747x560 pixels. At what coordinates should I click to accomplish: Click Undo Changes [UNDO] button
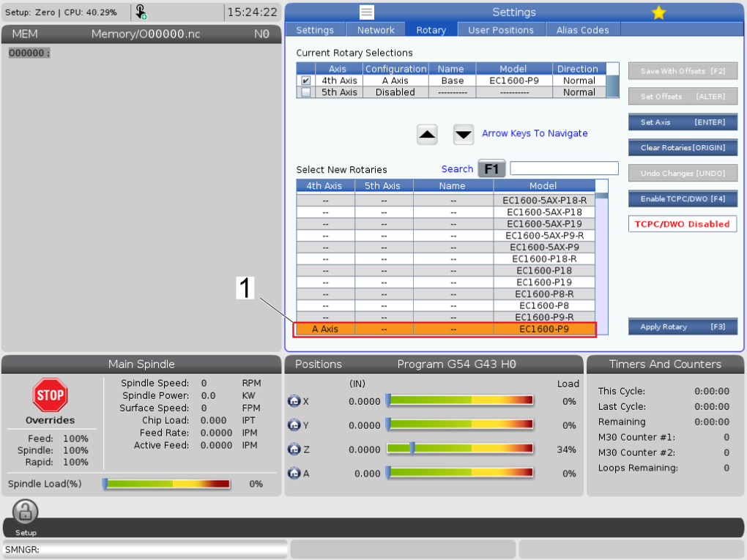(x=683, y=173)
